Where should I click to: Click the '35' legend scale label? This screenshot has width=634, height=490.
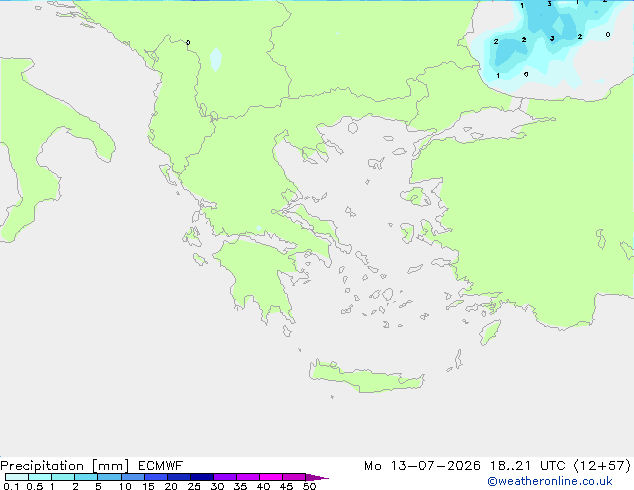pos(240,486)
